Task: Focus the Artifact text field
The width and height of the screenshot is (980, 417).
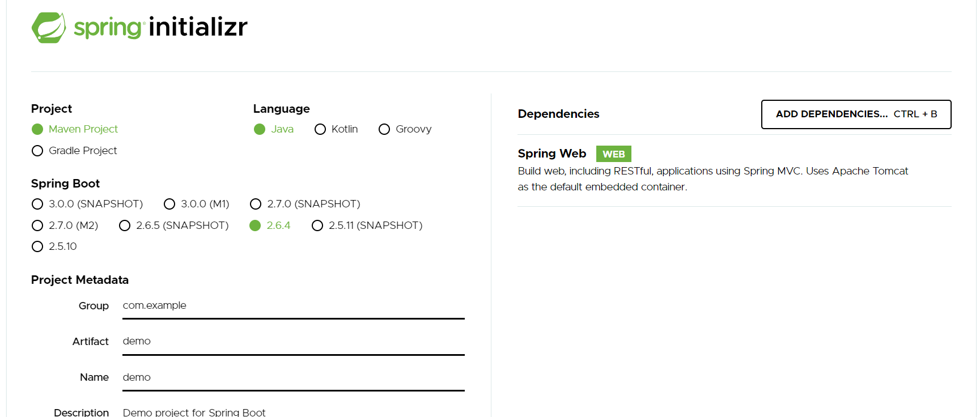Action: point(293,342)
